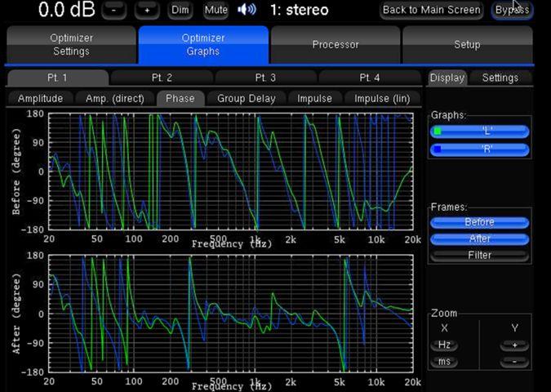Show the Filter frame
The width and height of the screenshot is (551, 392).
480,255
